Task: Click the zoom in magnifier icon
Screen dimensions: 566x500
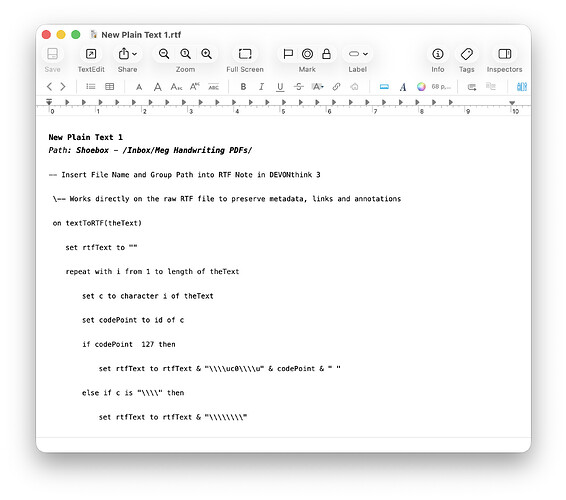Action: click(x=206, y=54)
